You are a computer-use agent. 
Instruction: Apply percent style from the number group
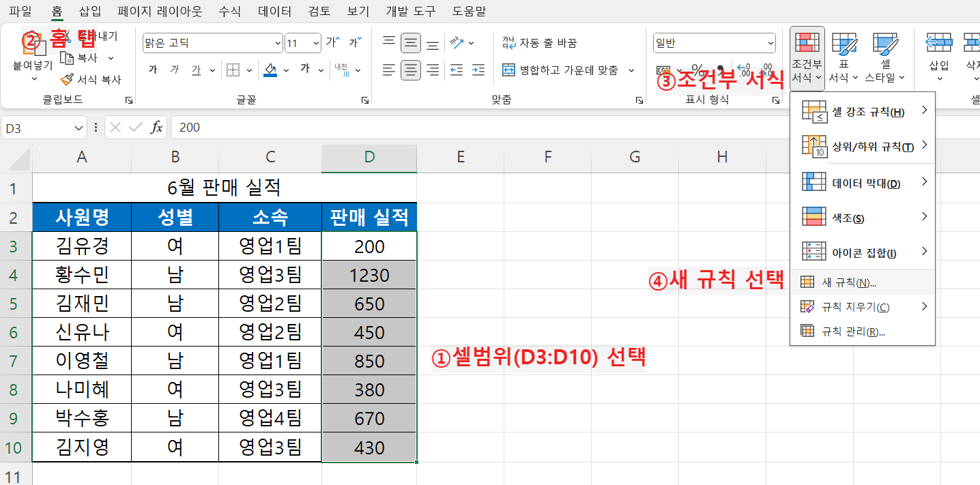click(698, 70)
